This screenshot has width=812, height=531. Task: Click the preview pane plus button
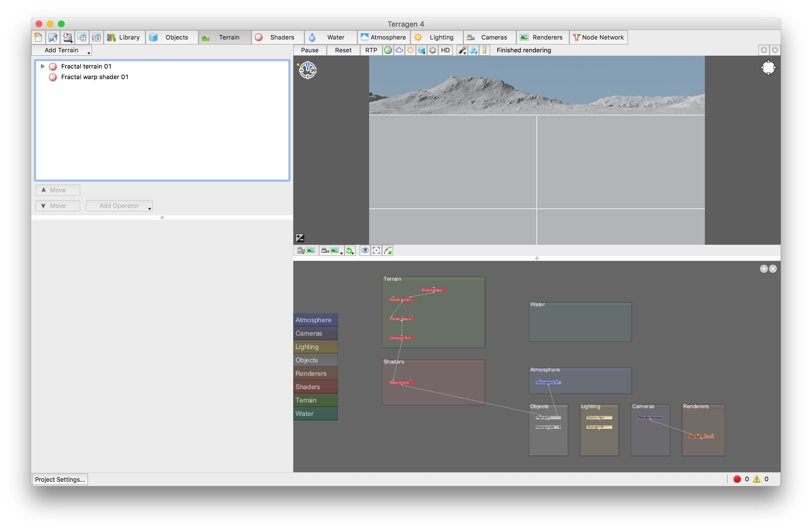coord(764,50)
